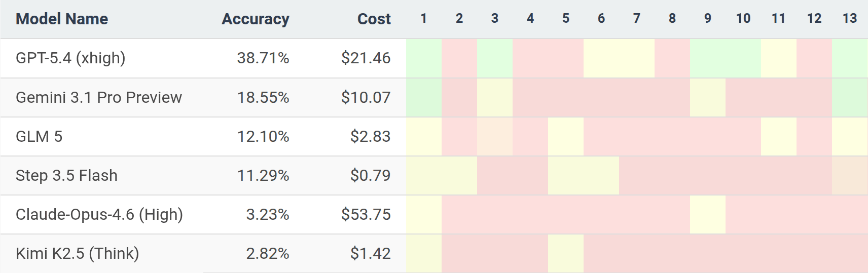Click GLM 5 yellow cell under task 5
868x273 pixels.
point(566,136)
